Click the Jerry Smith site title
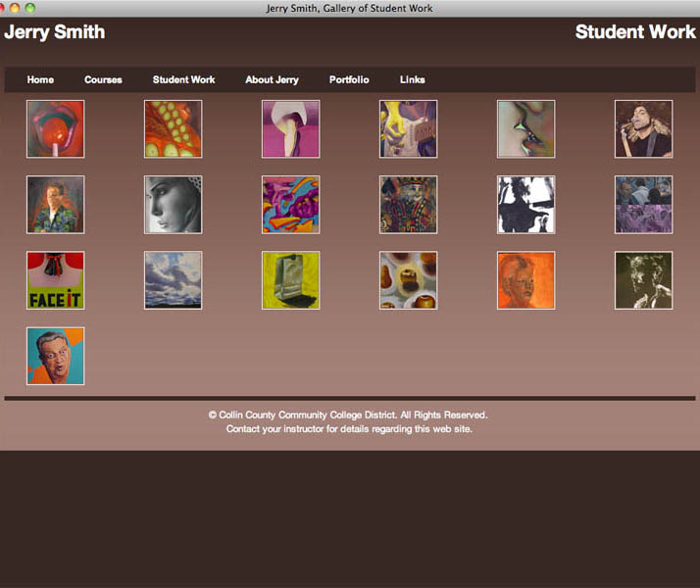Screen dimensions: 700x588 click(x=55, y=32)
